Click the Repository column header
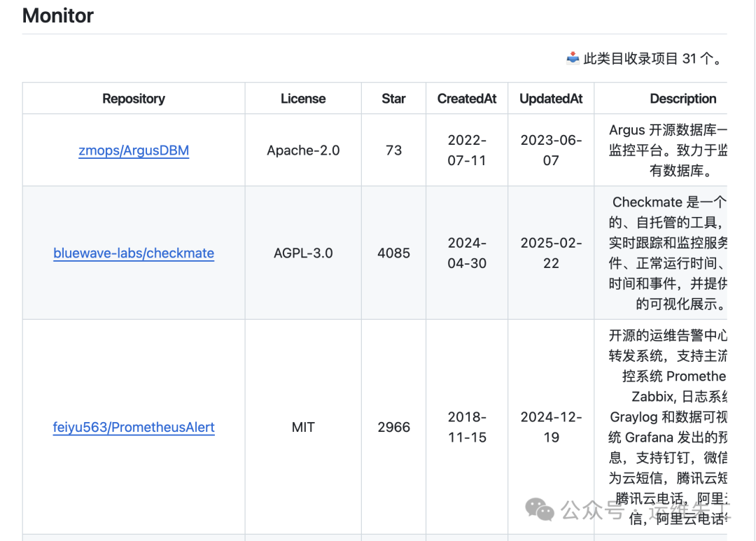 pos(134,99)
